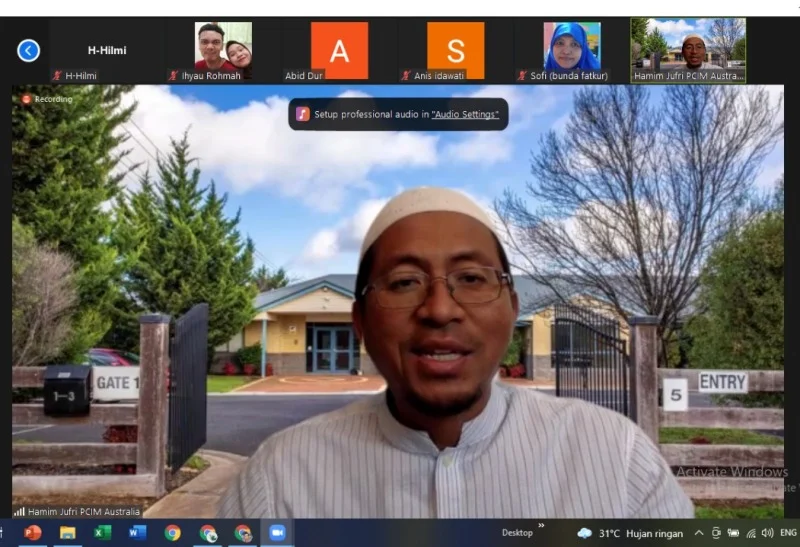Click Anis Idawati muted microphone icon
800x547 pixels.
406,76
